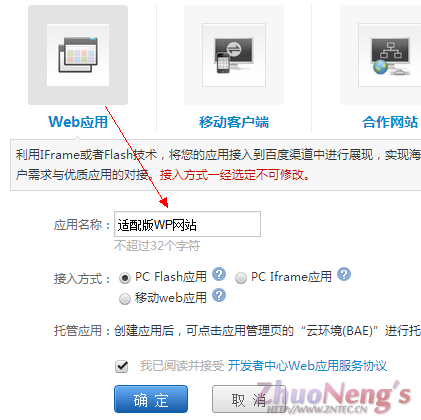421x420 pixels.
Task: Switch to the 移动客户端 tab label
Action: tap(234, 122)
